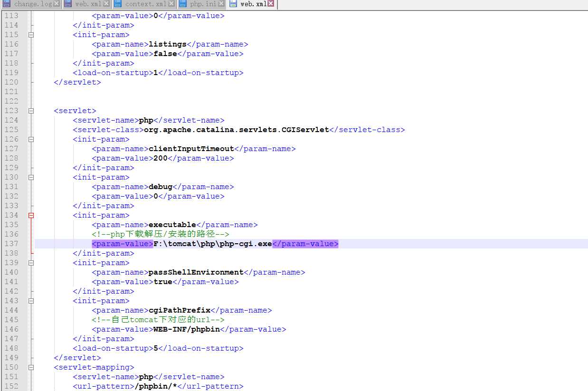This screenshot has width=588, height=391.
Task: Switch to the context.xml tab
Action: [144, 4]
